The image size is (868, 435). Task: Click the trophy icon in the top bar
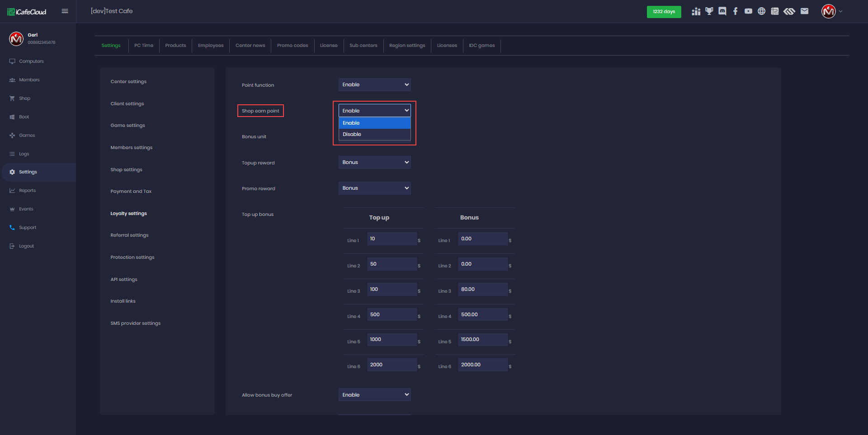[x=709, y=11]
